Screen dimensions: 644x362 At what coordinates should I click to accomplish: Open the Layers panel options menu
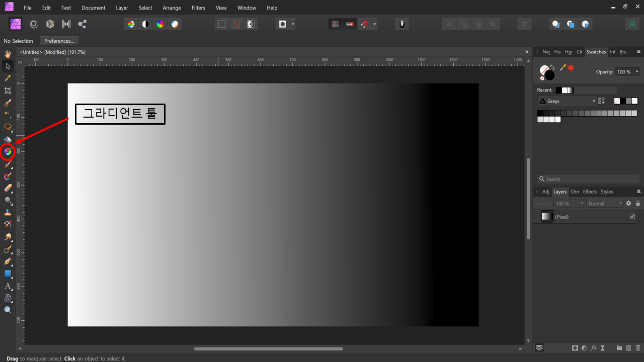pyautogui.click(x=639, y=192)
